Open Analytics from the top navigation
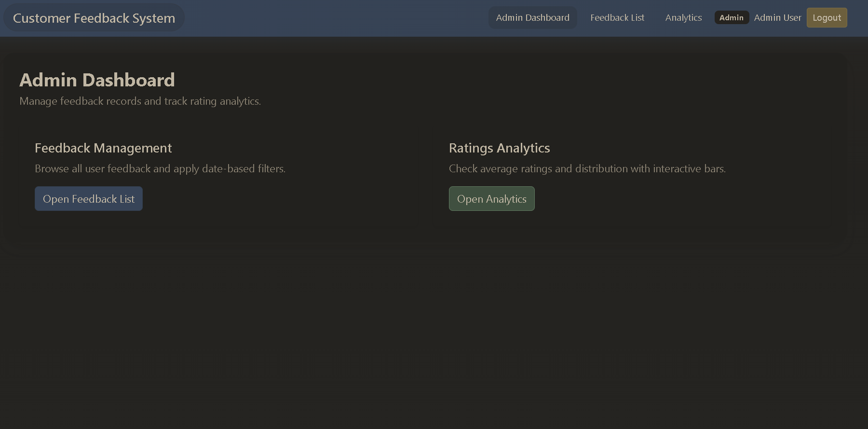868x429 pixels. click(x=683, y=18)
